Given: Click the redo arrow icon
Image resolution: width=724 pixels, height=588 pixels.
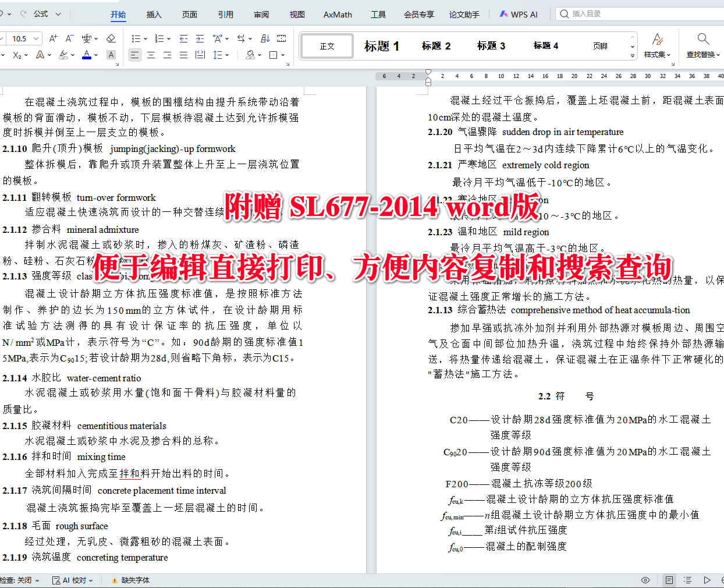Looking at the screenshot, I should click(24, 13).
